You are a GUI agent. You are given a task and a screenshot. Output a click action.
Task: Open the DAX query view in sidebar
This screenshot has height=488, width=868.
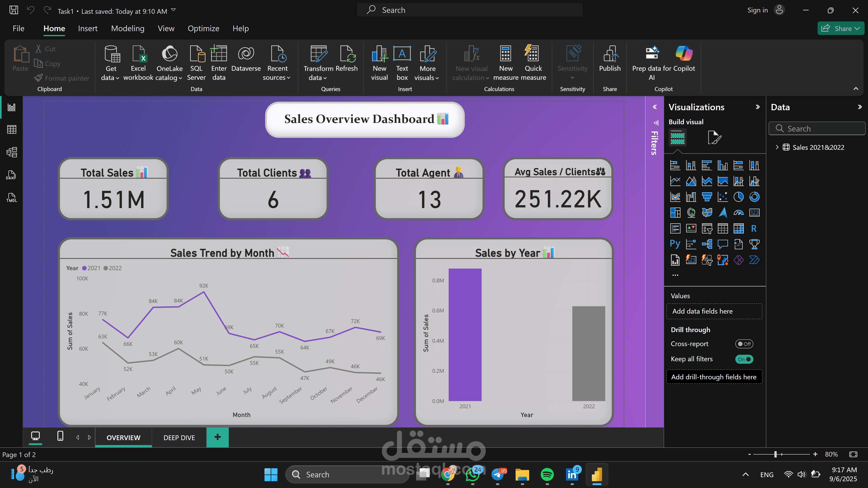pos(12,175)
